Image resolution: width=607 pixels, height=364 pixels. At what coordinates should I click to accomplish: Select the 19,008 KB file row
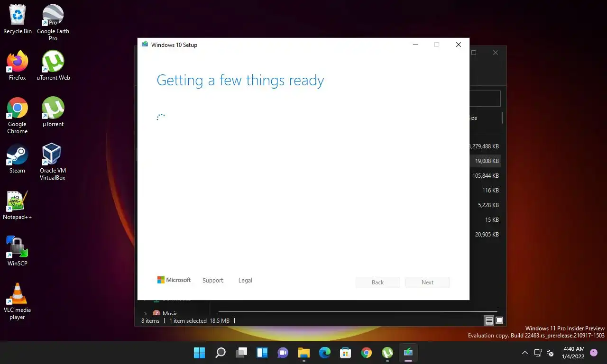(485, 161)
